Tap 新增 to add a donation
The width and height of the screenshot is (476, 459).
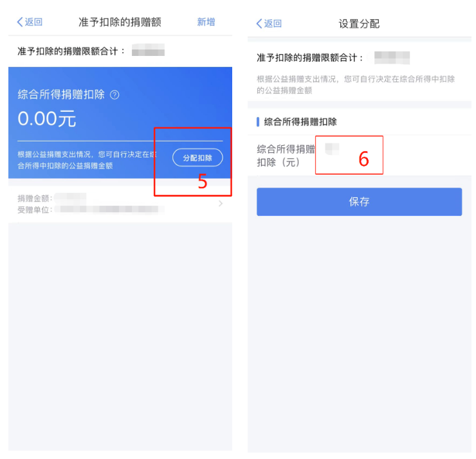[206, 22]
